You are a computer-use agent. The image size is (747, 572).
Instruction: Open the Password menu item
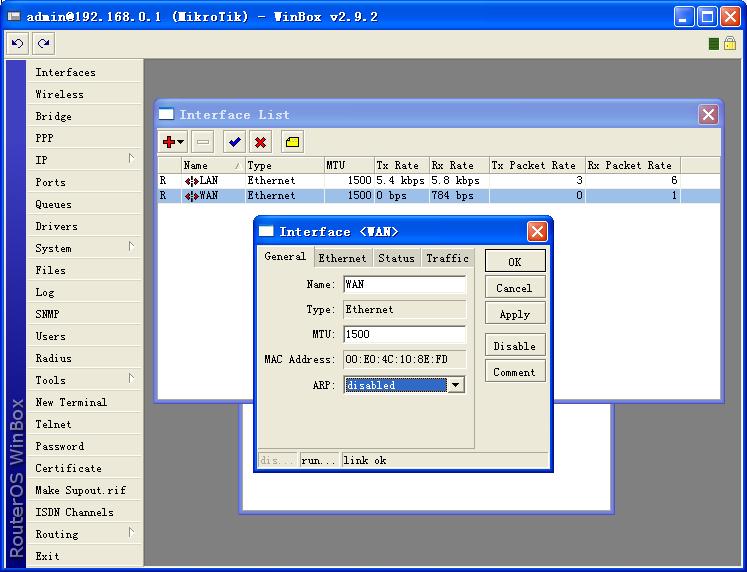85,446
